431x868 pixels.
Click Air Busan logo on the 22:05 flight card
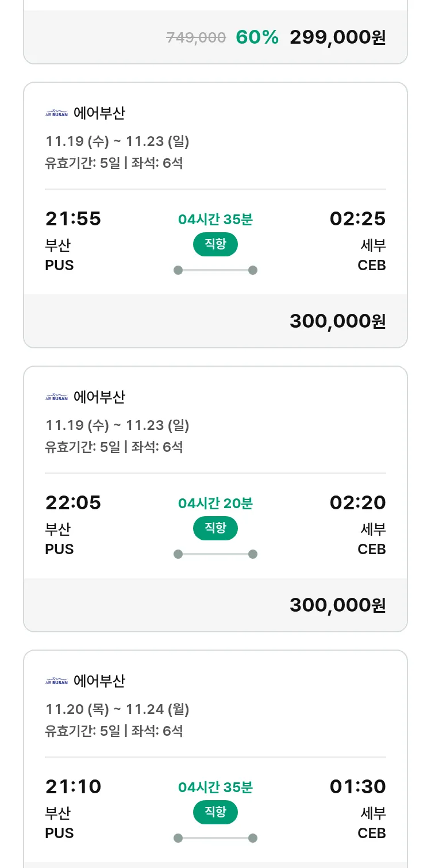coord(56,397)
